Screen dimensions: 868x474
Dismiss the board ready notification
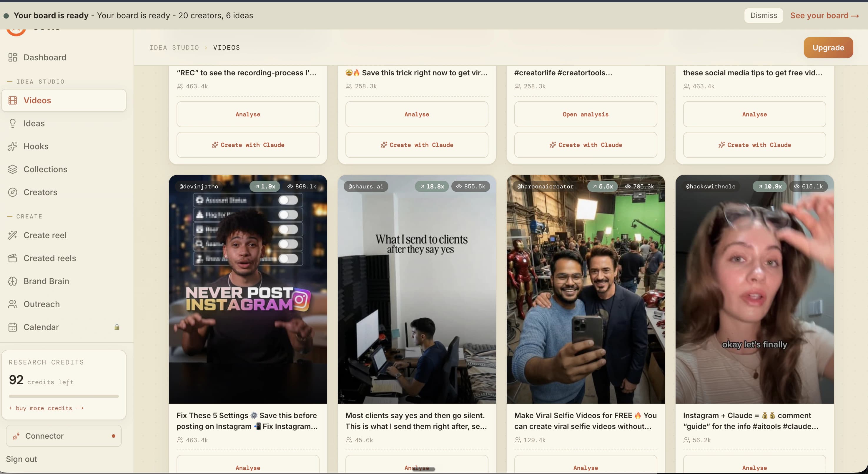pyautogui.click(x=764, y=16)
